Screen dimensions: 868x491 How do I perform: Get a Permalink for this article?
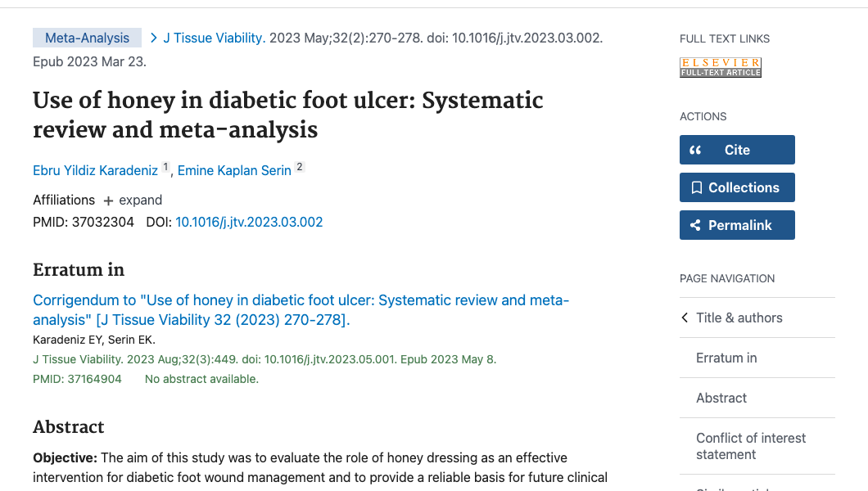pyautogui.click(x=737, y=225)
